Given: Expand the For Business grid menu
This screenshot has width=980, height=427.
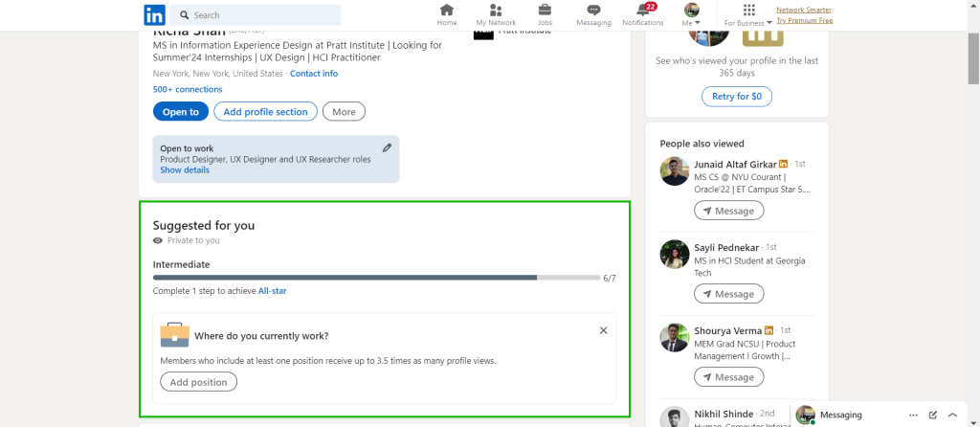Looking at the screenshot, I should pyautogui.click(x=748, y=15).
